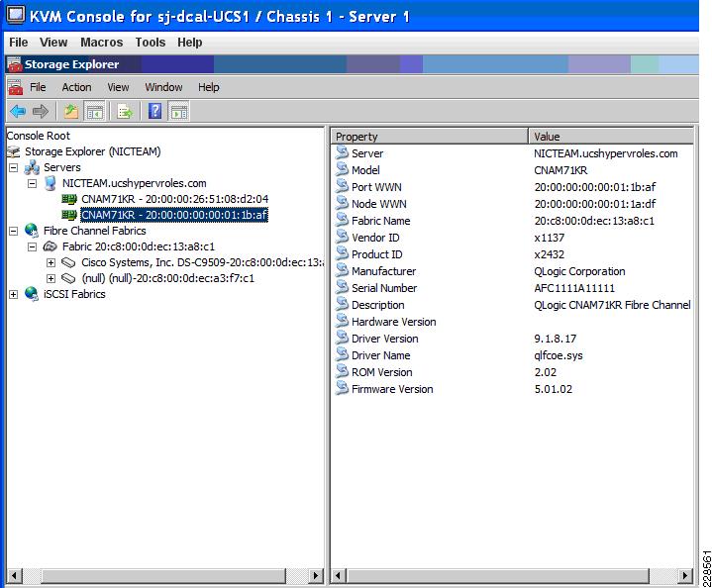This screenshot has width=712, height=588.
Task: Select the Driver Version property row
Action: (x=512, y=339)
